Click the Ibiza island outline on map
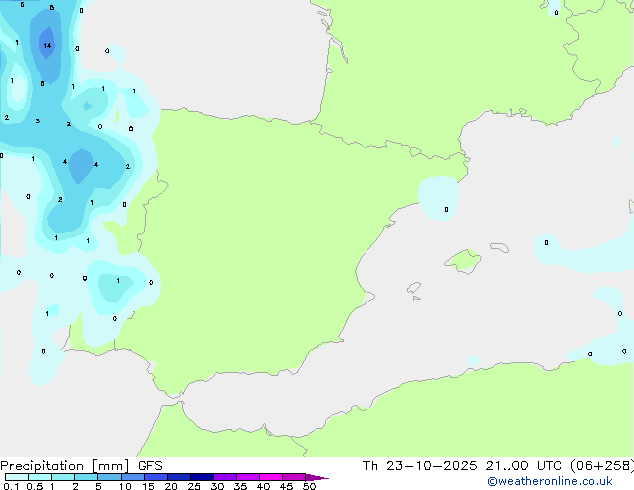Screen dimensions: 634x490 tap(414, 288)
